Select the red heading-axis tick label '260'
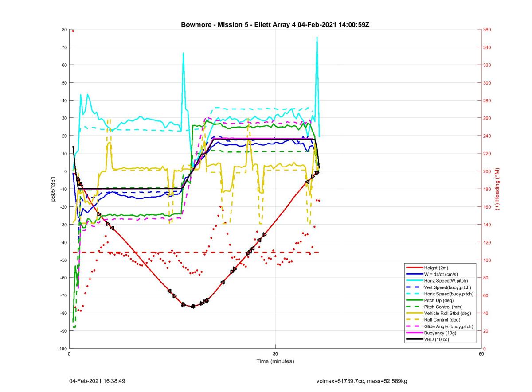The image size is (532, 392). pos(487,118)
